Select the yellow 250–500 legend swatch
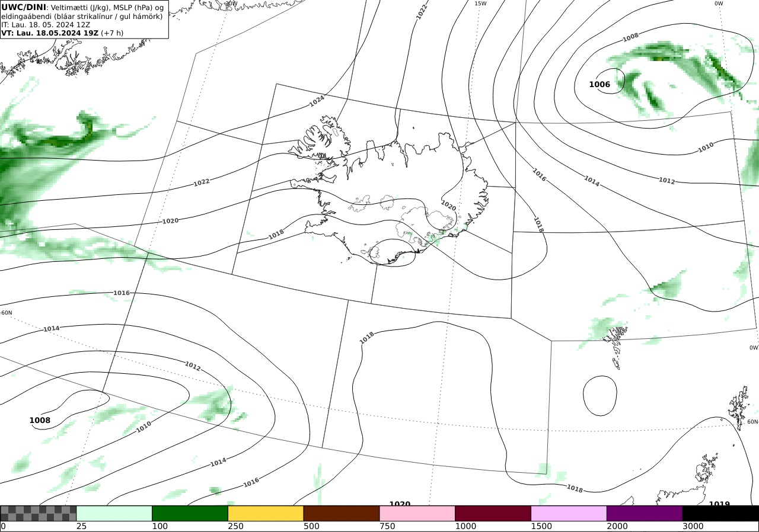The width and height of the screenshot is (759, 532). (266, 513)
